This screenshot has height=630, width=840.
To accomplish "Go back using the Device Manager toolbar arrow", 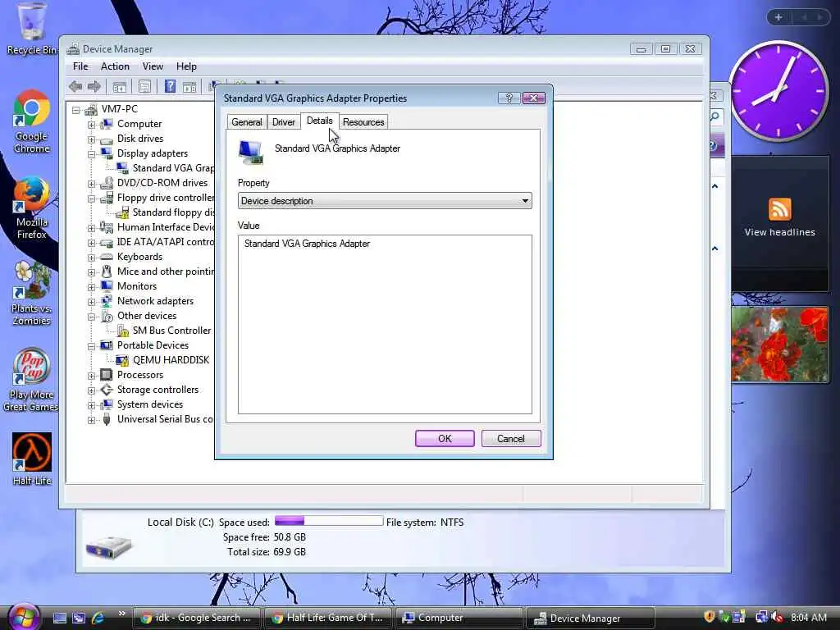I will tap(75, 86).
